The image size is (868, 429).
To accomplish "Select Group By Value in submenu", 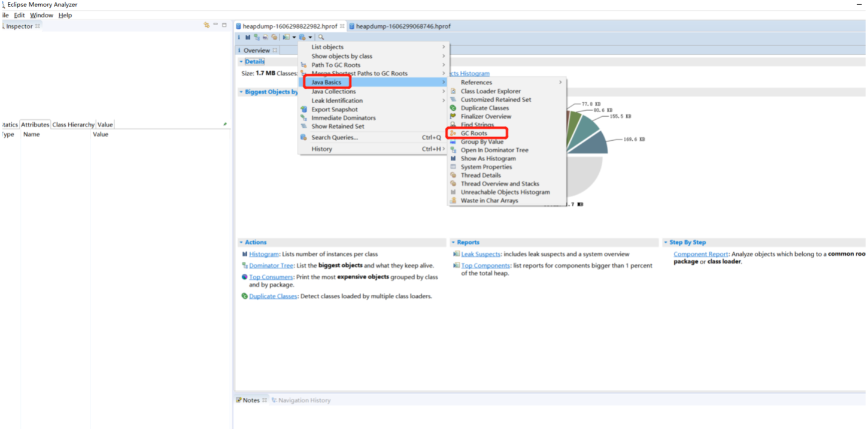I will (482, 142).
